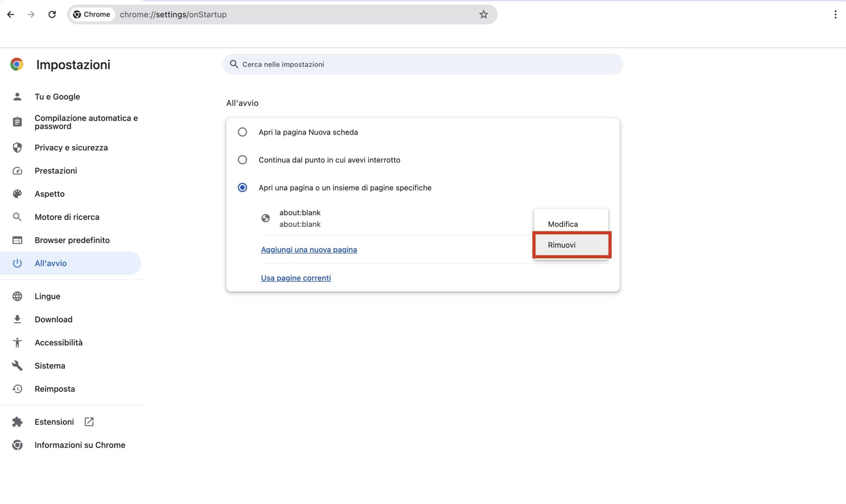Select 'Apri una pagina o un insieme' radio
This screenshot has height=504, width=846.
[242, 188]
